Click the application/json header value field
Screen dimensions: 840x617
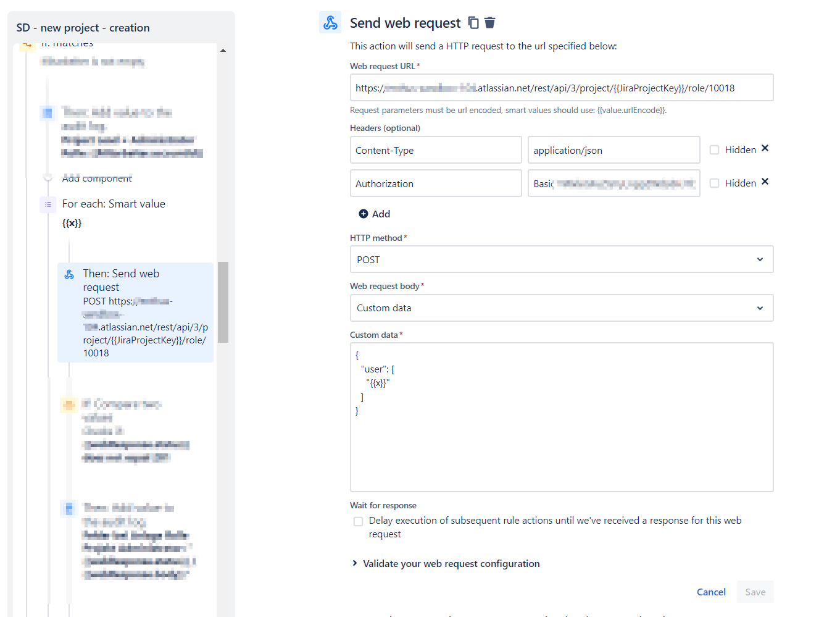(613, 150)
